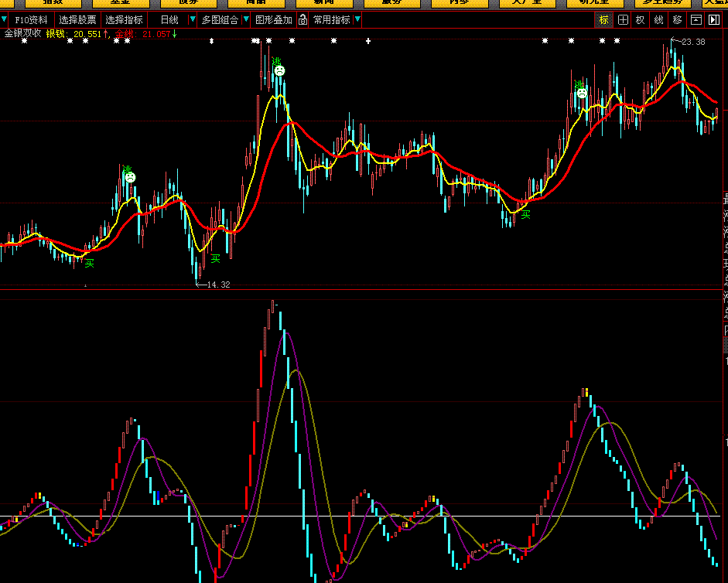Click the sad-face 逃 marker at the middle spike
Image resolution: width=728 pixels, height=583 pixels.
[x=279, y=70]
